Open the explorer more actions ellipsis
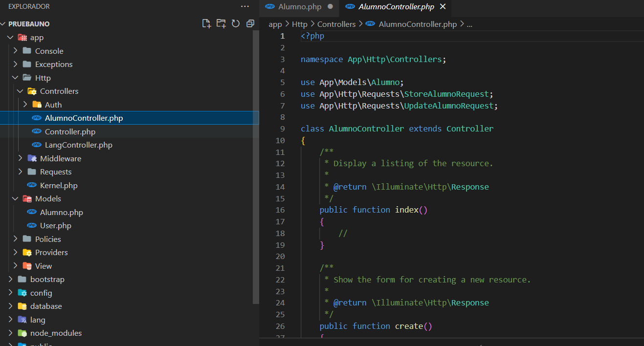644x346 pixels. [x=245, y=6]
